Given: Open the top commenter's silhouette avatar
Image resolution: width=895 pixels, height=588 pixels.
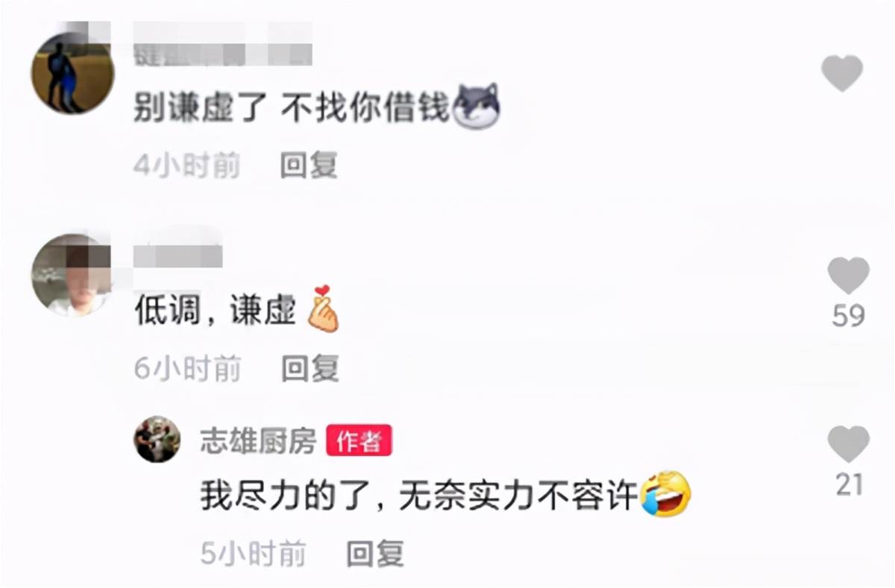Looking at the screenshot, I should pos(72,73).
